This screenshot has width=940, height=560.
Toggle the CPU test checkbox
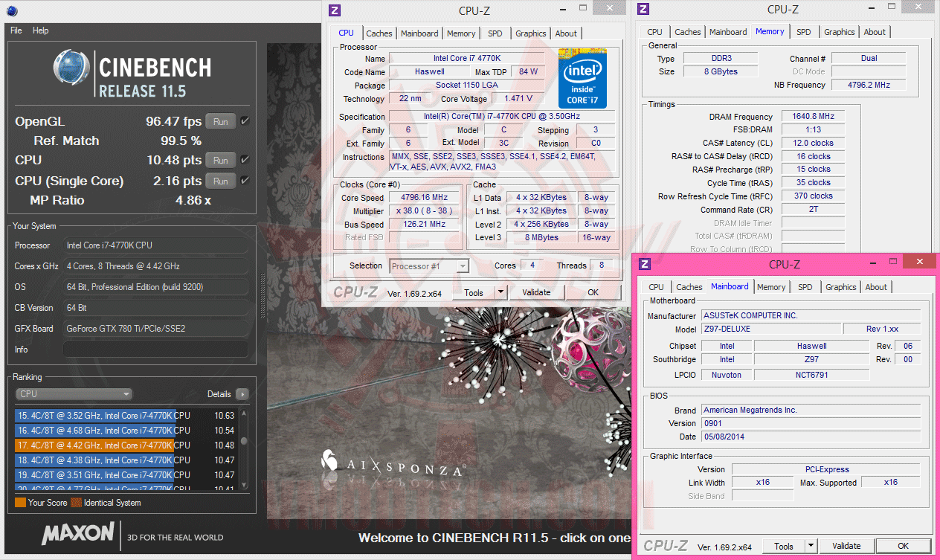coord(245,159)
